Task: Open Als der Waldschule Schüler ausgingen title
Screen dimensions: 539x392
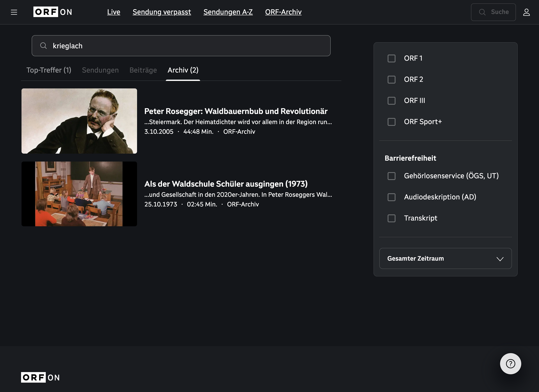Action: pyautogui.click(x=226, y=184)
